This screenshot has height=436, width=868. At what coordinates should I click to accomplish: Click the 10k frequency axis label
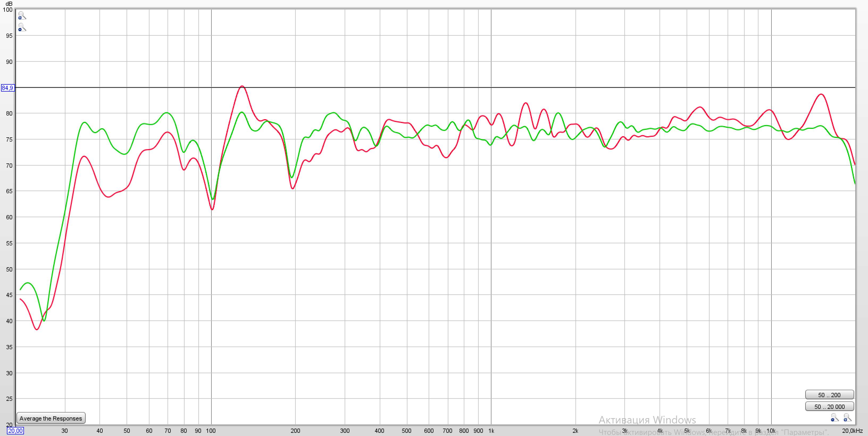tap(771, 431)
